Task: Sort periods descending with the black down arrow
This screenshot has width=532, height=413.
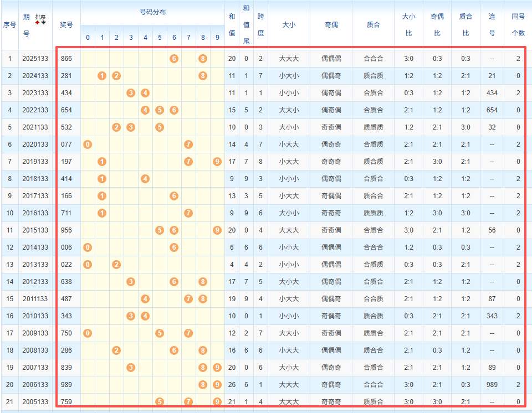Action: point(43,22)
